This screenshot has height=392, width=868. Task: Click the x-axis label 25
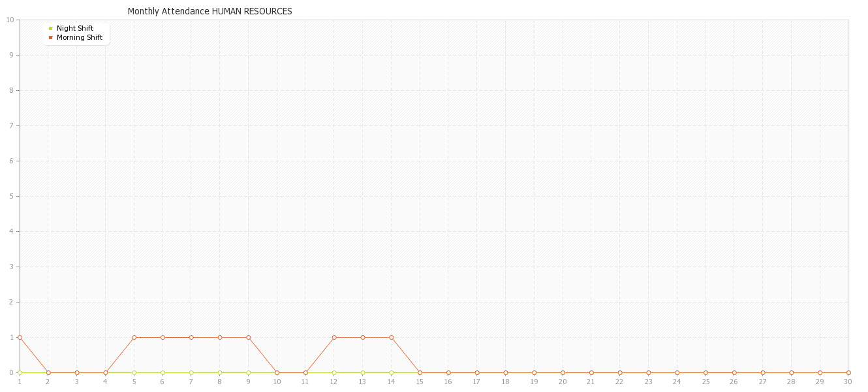705,382
